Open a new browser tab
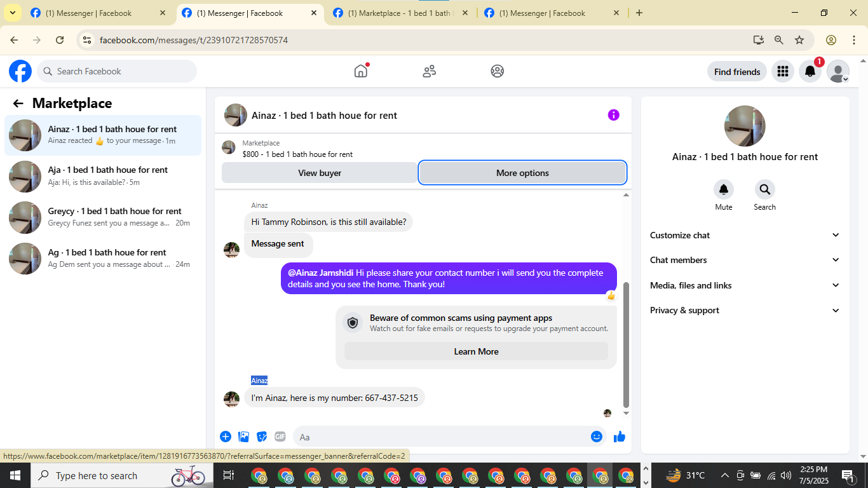Viewport: 868px width, 488px height. coord(639,13)
